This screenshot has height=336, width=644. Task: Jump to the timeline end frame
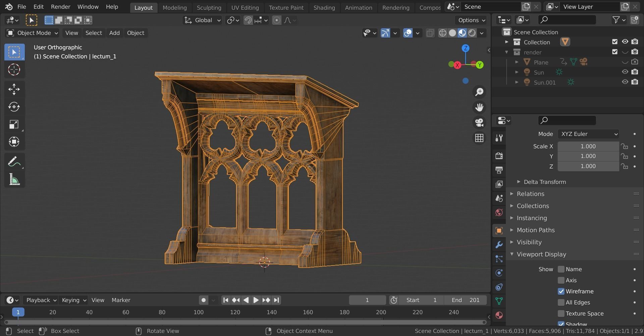click(x=276, y=300)
